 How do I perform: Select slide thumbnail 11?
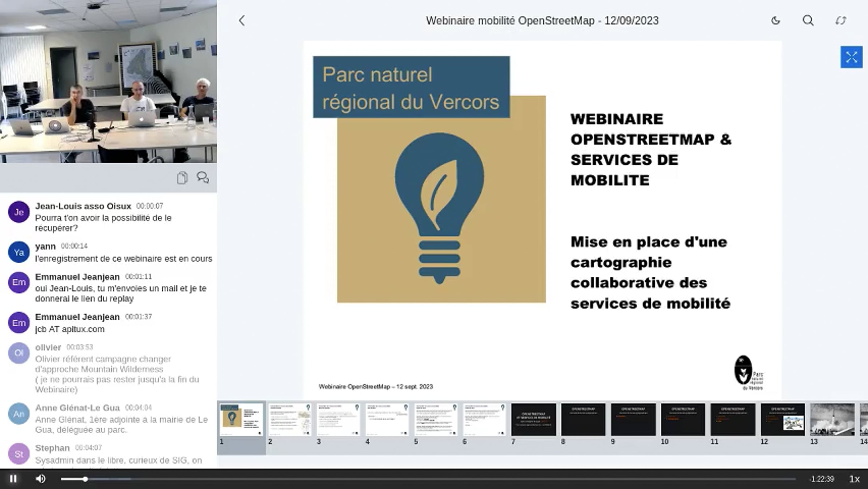(733, 420)
